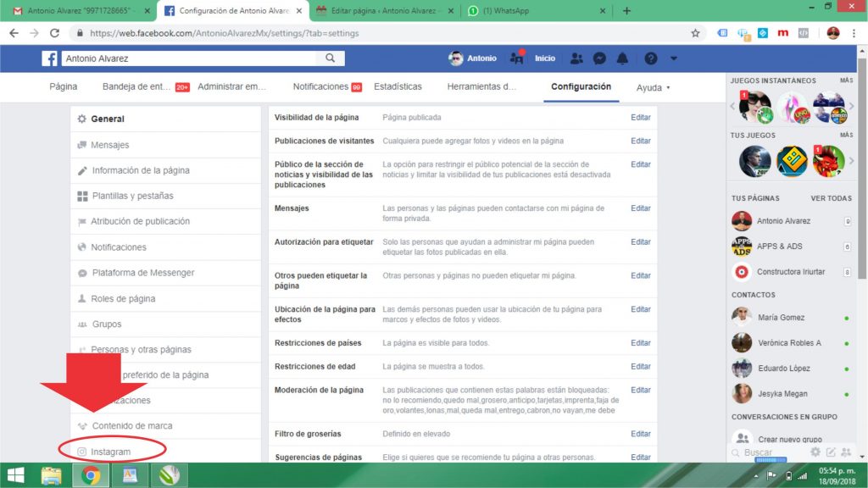868x488 pixels.
Task: Open the Notificaciones page tab
Action: (327, 87)
